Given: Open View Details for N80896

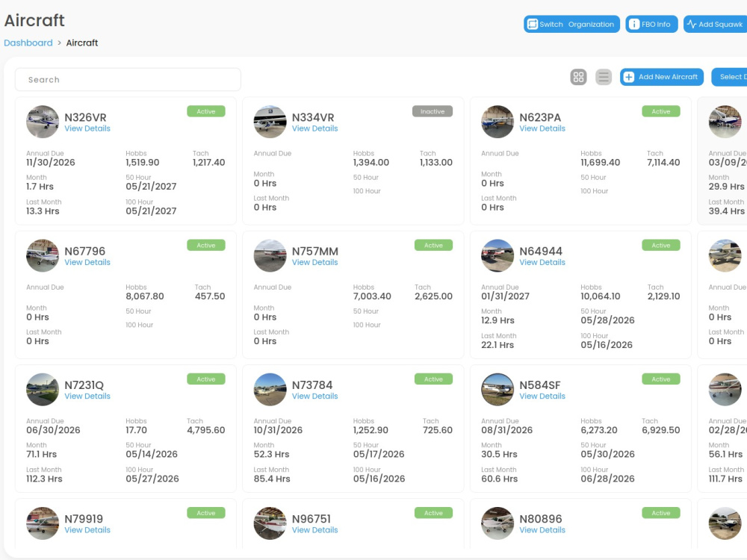Looking at the screenshot, I should pos(542,530).
